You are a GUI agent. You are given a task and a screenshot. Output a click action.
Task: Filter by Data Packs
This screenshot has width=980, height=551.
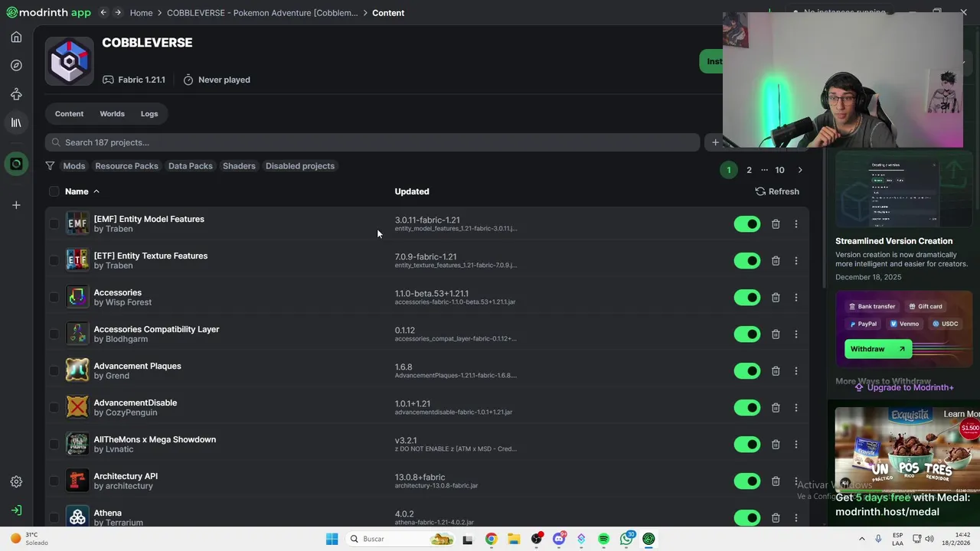191,165
